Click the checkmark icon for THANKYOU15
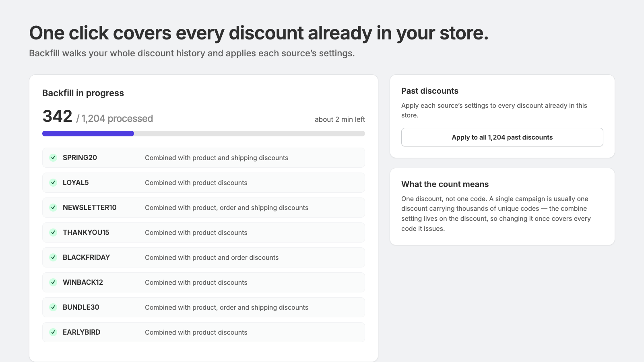Image resolution: width=644 pixels, height=362 pixels. click(53, 232)
